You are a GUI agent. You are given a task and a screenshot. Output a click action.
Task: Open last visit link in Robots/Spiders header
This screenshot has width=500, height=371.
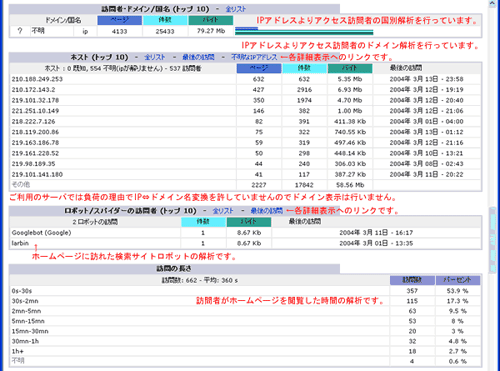pyautogui.click(x=267, y=211)
